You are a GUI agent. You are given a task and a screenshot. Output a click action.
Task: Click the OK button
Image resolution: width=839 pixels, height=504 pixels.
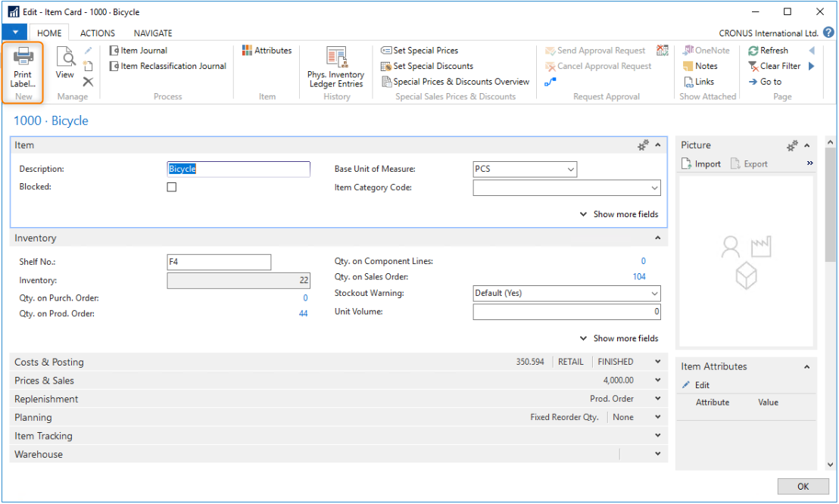tap(803, 487)
